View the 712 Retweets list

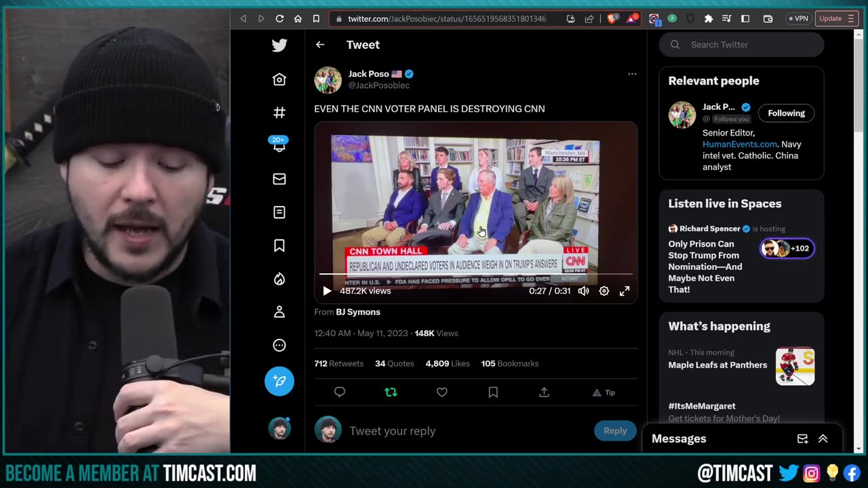(x=338, y=364)
